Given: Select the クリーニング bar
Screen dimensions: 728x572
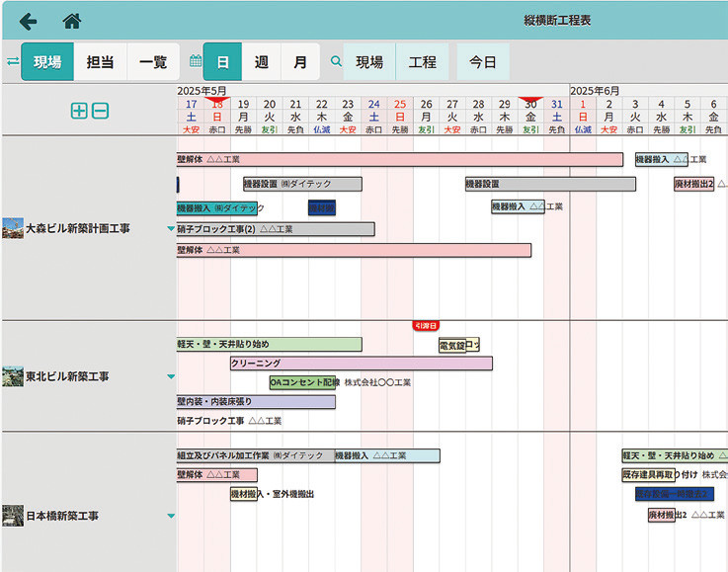Looking at the screenshot, I should pyautogui.click(x=362, y=364).
